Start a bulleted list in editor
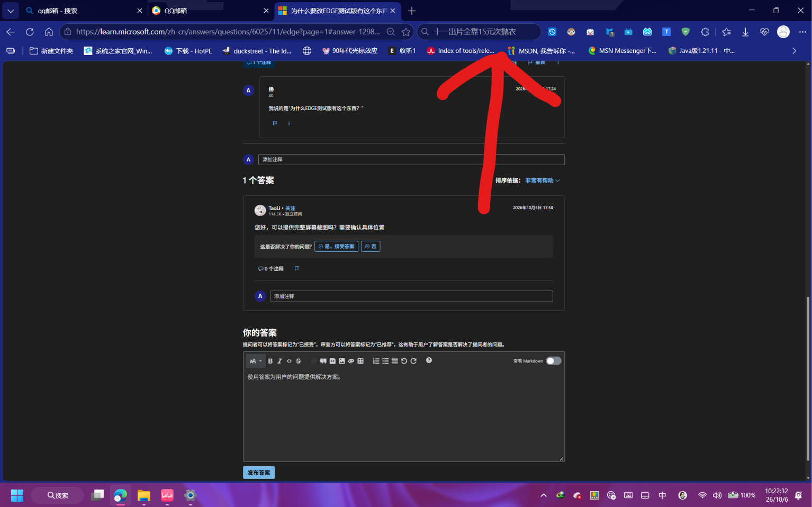The height and width of the screenshot is (507, 812). (385, 361)
